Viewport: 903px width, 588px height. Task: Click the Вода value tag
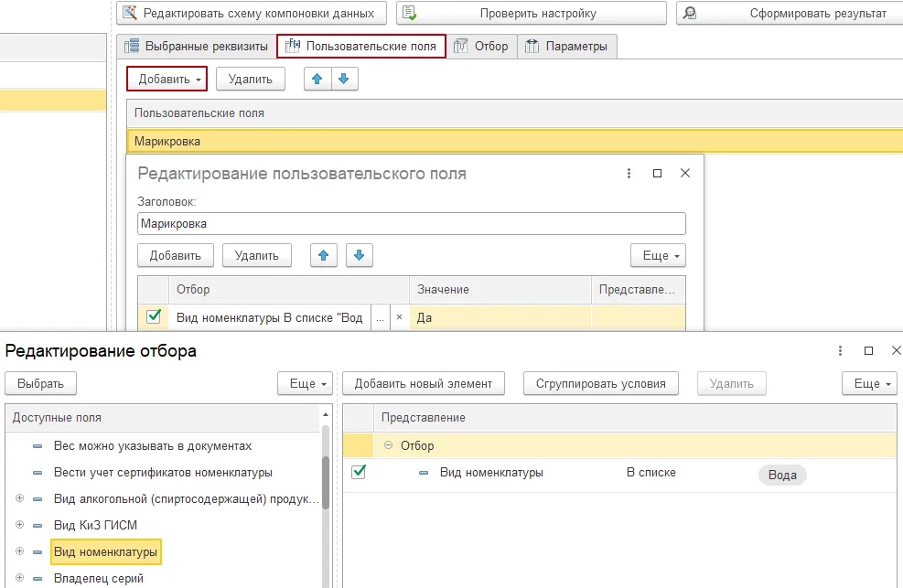[x=782, y=476]
